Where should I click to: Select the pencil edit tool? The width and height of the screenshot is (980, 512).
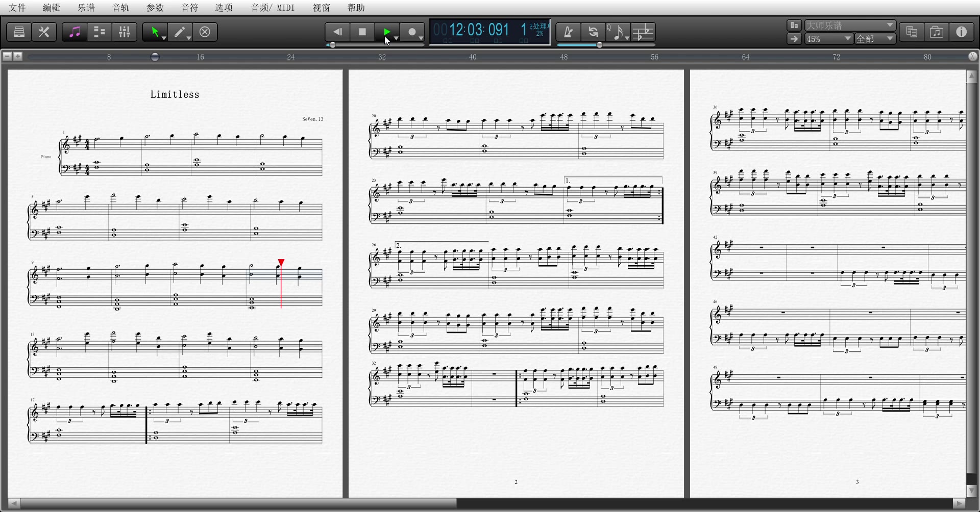180,32
